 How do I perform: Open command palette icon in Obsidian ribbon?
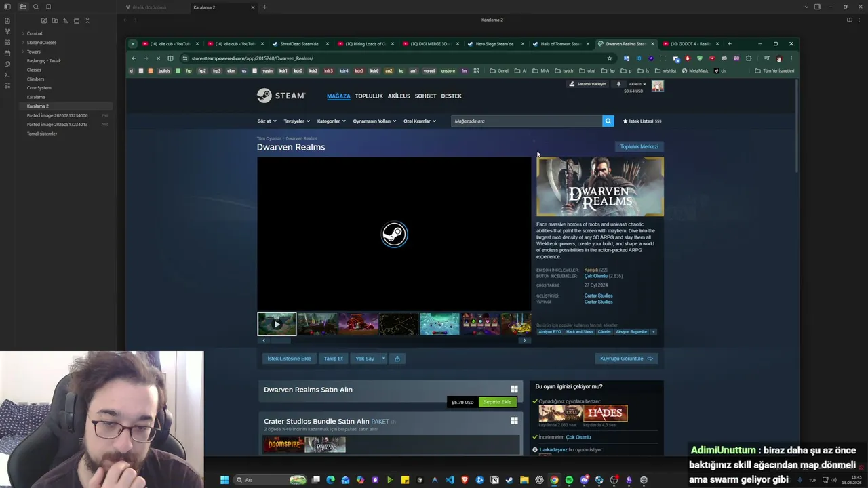coord(7,75)
